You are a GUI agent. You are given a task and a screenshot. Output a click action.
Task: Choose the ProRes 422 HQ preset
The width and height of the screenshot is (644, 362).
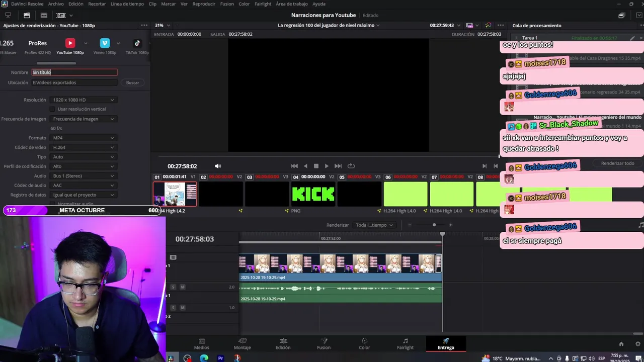pyautogui.click(x=37, y=46)
